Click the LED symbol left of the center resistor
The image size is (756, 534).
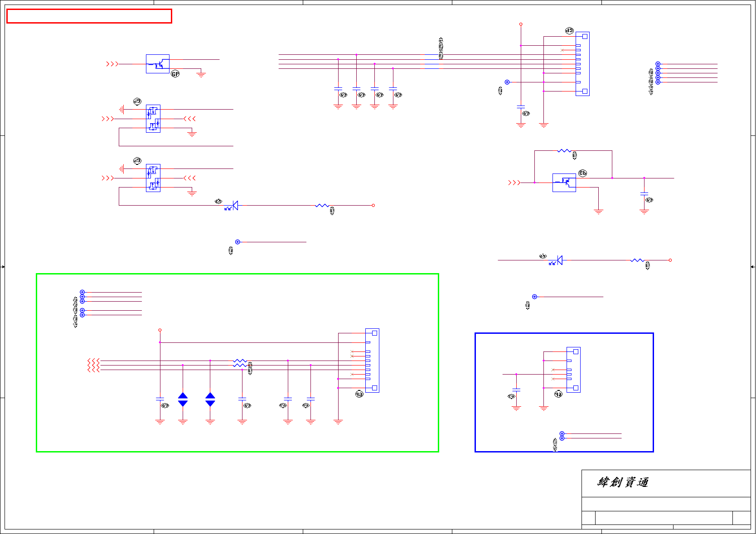[x=233, y=206]
